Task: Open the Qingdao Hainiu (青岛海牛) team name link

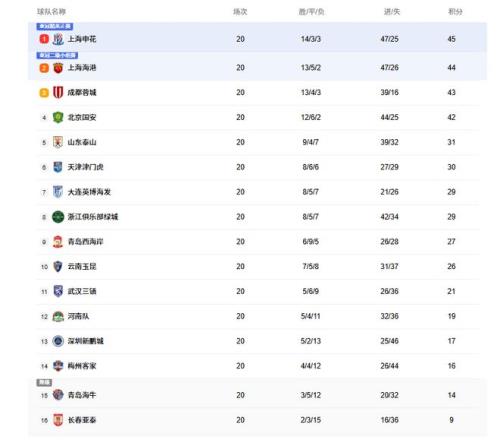Action: (82, 395)
